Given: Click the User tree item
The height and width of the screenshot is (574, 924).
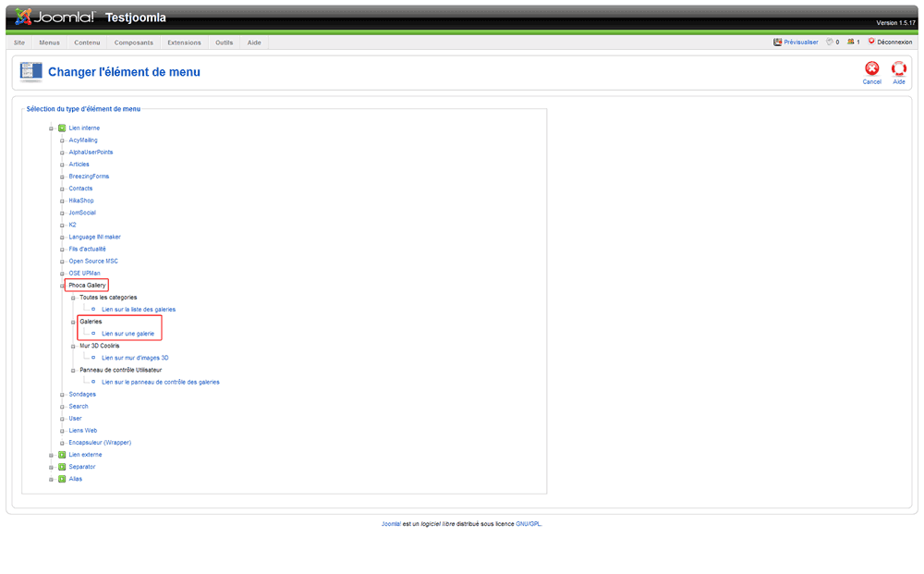Looking at the screenshot, I should [x=76, y=419].
